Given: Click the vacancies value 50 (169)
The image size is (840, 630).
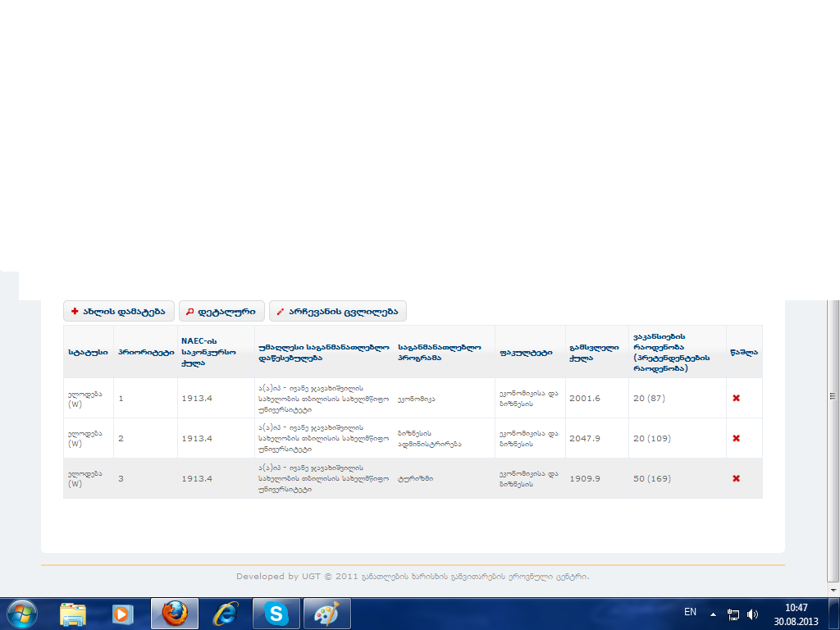Looking at the screenshot, I should coord(652,478).
